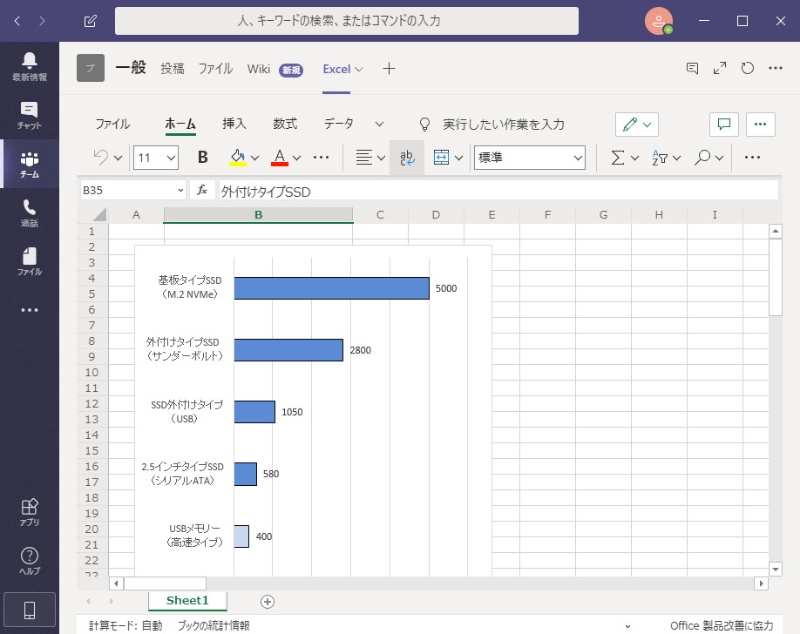The height and width of the screenshot is (634, 800).
Task: Select the Sheet1 worksheet tab
Action: click(x=187, y=600)
